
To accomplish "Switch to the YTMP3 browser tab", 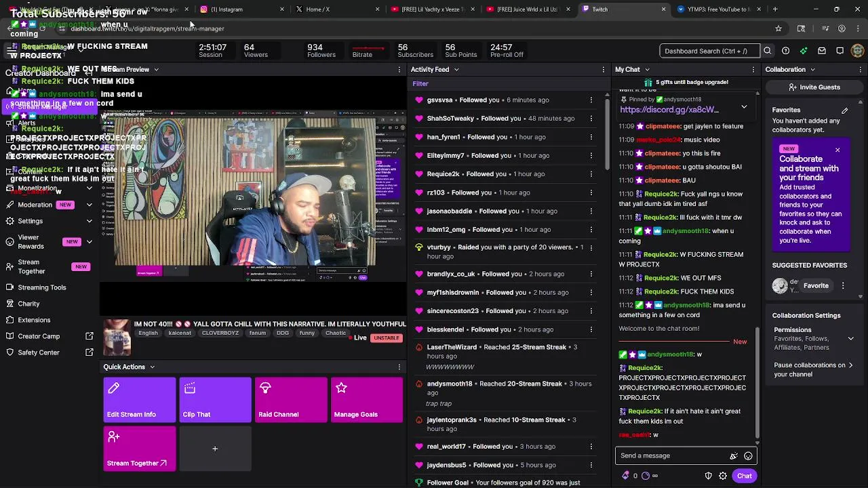I will (719, 9).
